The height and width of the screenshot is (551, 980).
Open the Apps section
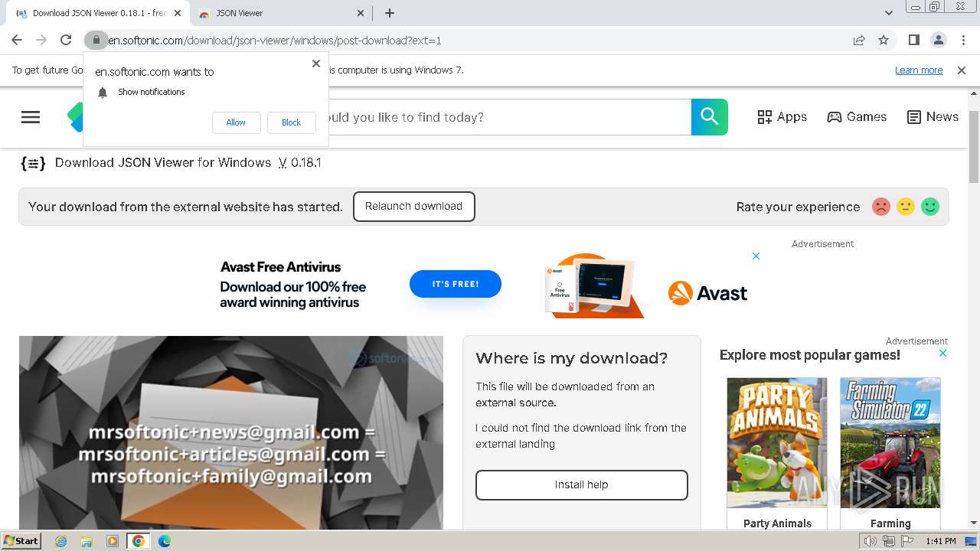point(782,117)
